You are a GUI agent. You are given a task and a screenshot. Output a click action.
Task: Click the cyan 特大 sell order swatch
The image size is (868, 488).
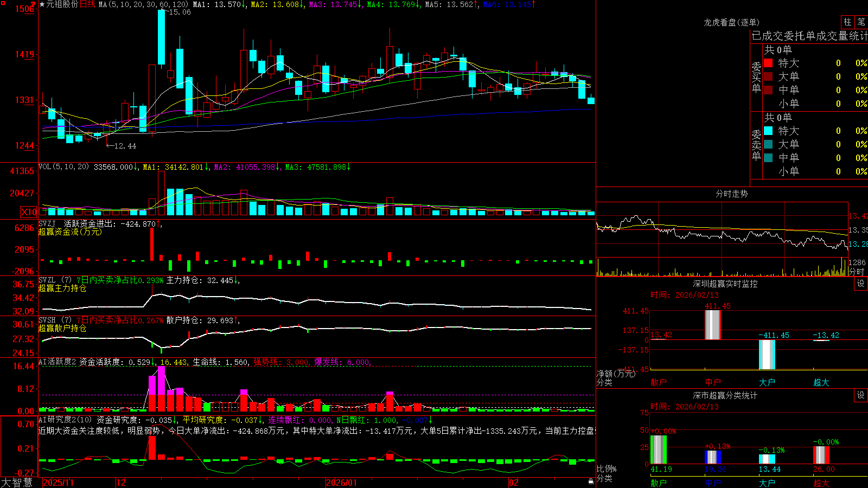click(768, 131)
